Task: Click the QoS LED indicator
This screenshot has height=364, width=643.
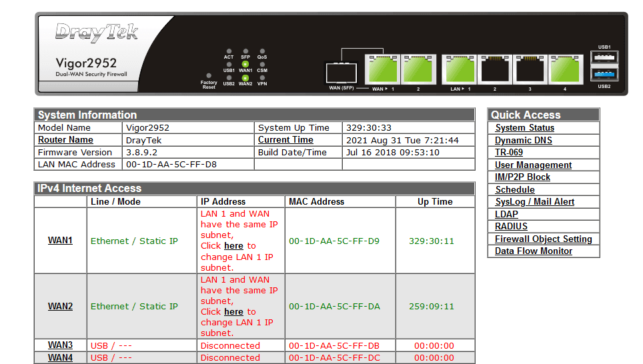Action: point(262,51)
